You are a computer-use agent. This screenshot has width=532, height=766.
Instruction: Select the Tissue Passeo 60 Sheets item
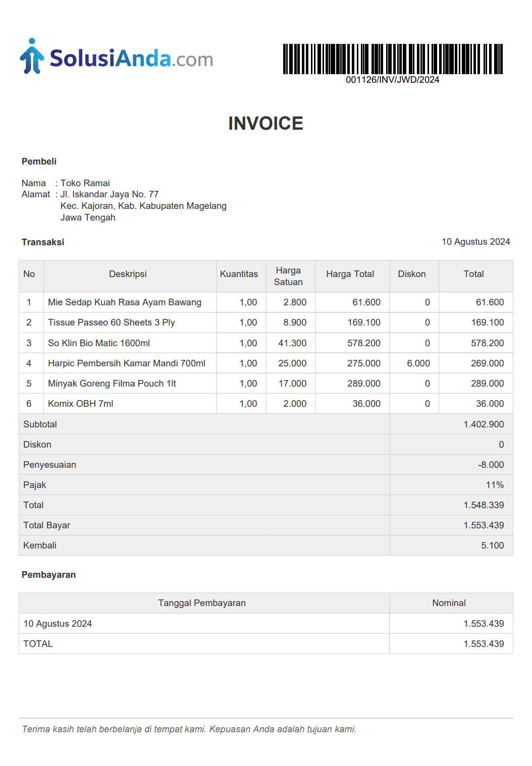click(111, 322)
